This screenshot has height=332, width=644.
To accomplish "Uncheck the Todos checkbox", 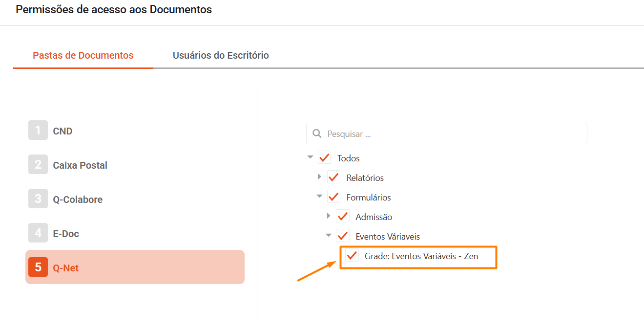I will pos(325,158).
